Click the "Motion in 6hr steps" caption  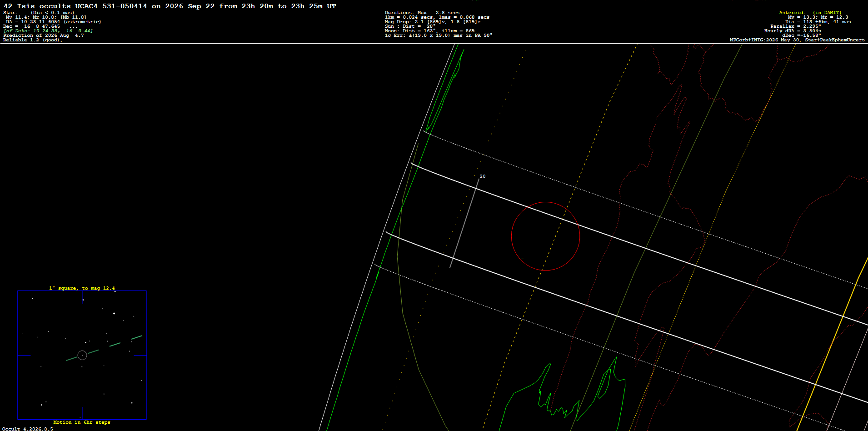82,422
